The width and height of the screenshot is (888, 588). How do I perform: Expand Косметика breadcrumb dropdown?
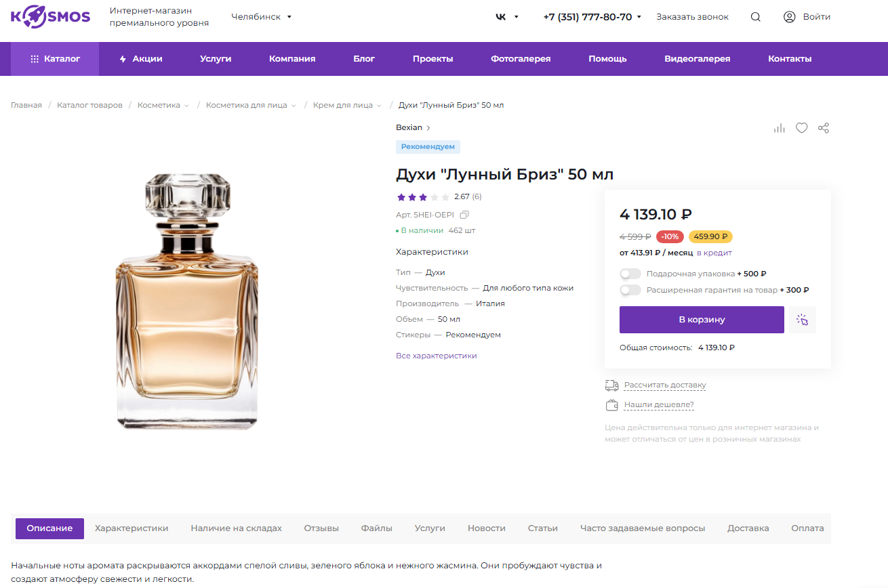coord(186,106)
